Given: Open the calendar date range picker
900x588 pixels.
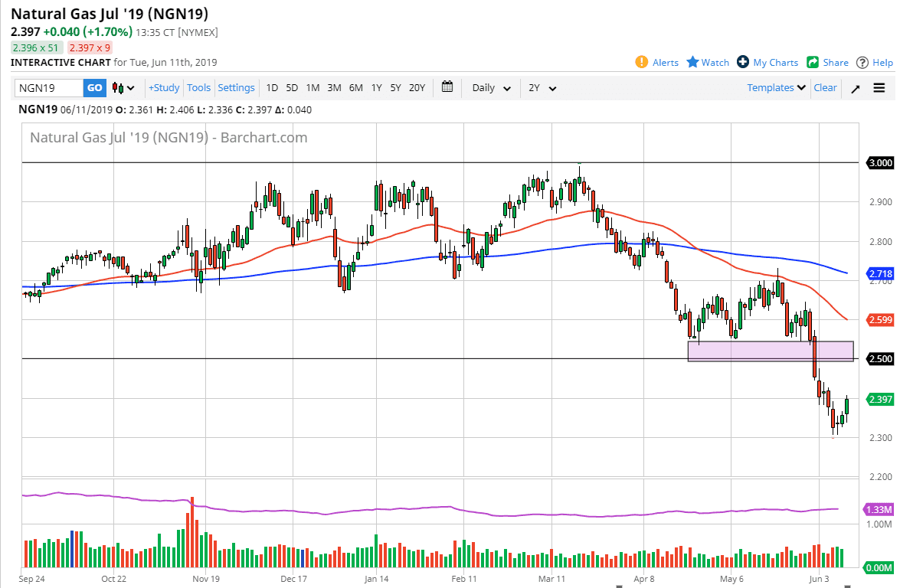Looking at the screenshot, I should (x=448, y=87).
